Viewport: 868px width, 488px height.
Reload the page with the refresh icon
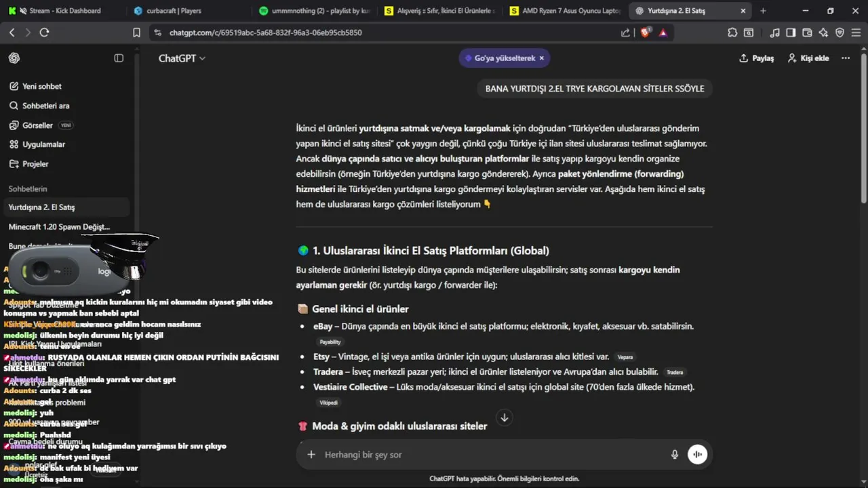(x=44, y=33)
